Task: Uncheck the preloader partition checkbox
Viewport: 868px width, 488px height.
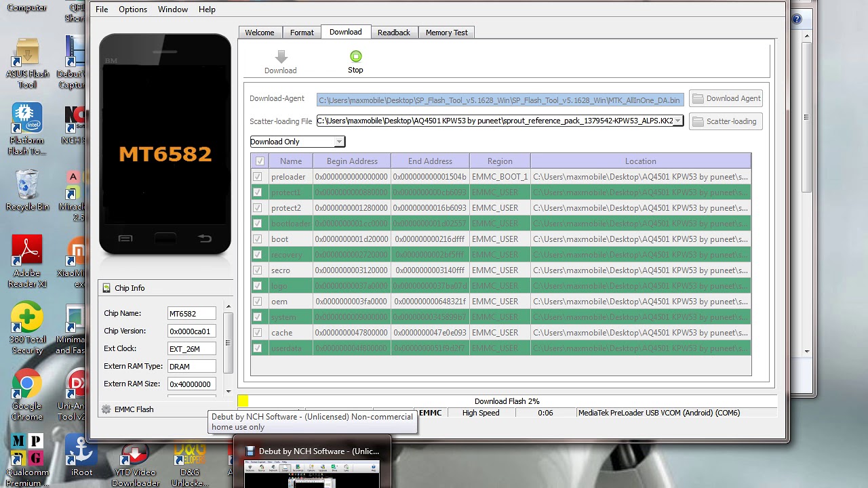Action: tap(257, 177)
